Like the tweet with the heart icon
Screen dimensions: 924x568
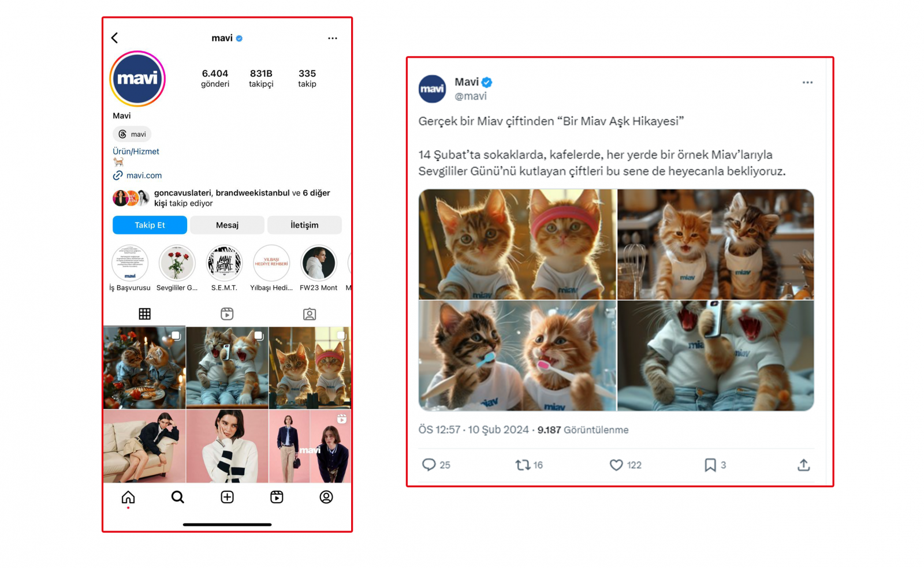point(616,465)
